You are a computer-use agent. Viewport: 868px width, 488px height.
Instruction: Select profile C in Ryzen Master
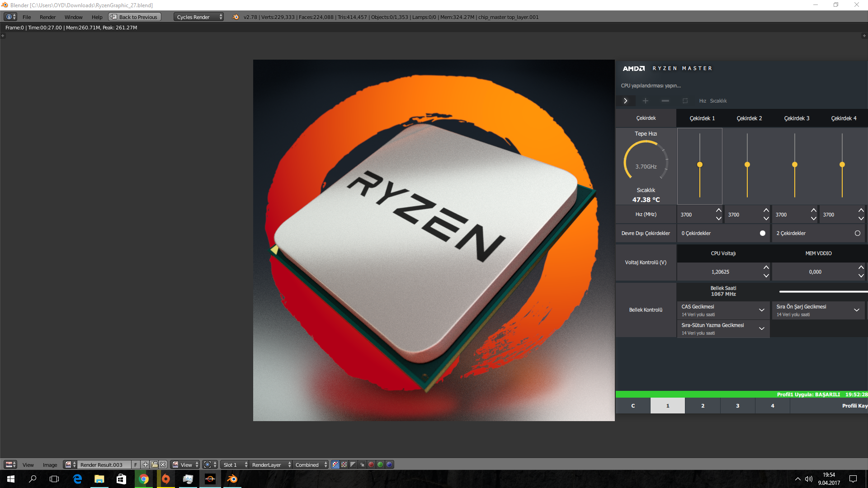(633, 406)
